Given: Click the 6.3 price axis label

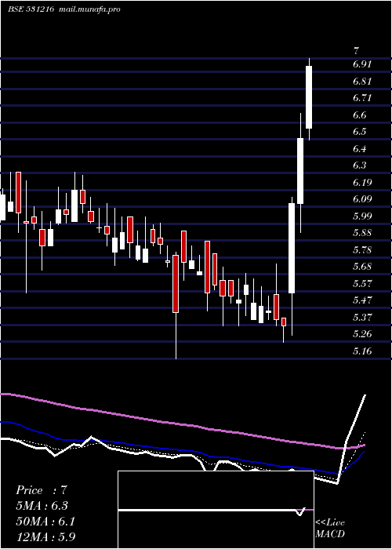Looking at the screenshot, I should (x=360, y=165).
